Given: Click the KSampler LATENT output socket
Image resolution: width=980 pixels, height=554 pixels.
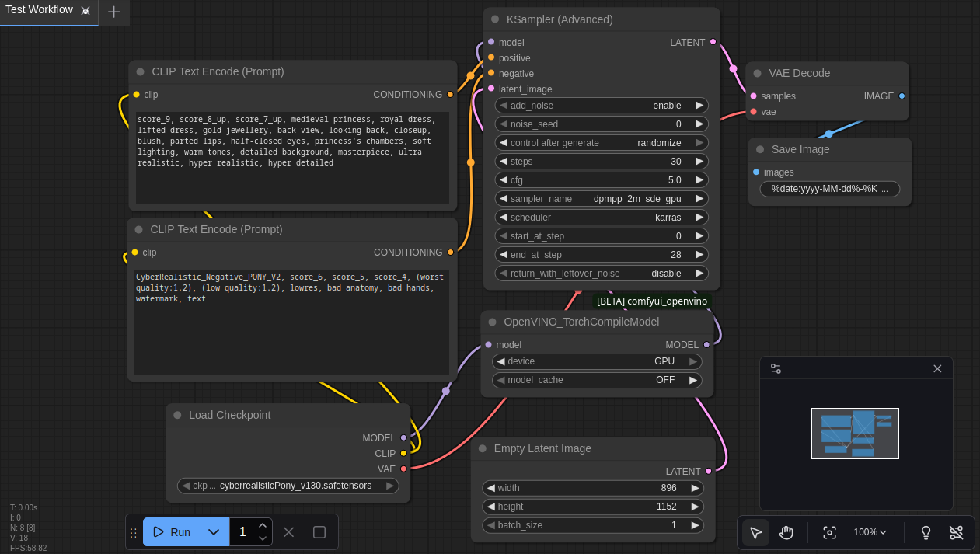Looking at the screenshot, I should 713,42.
